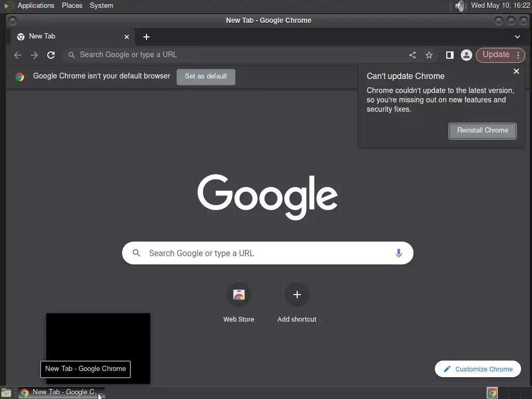Close the New Tab tab

point(127,37)
